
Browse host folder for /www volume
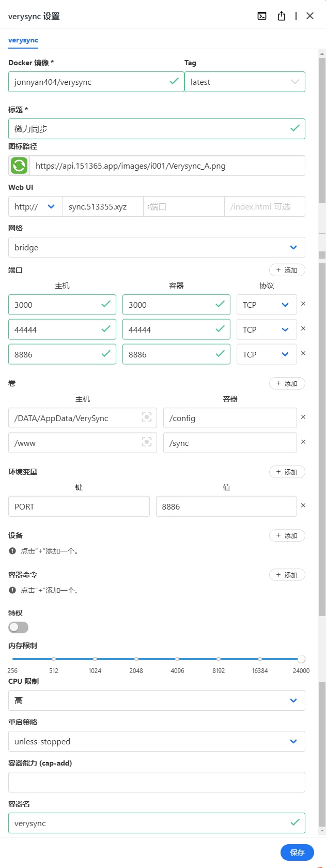(x=147, y=442)
